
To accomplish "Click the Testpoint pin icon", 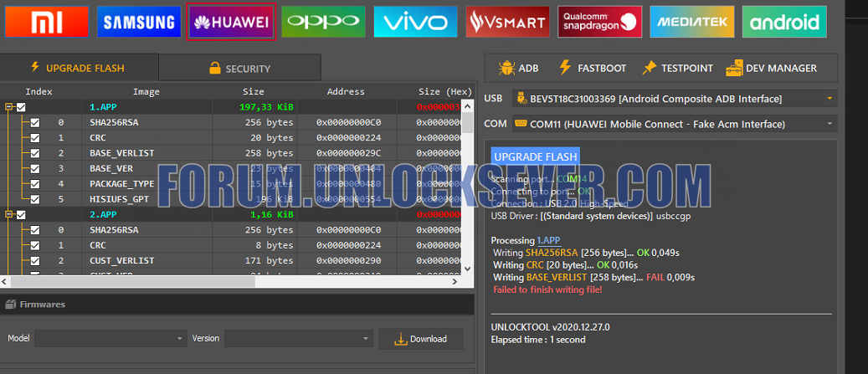I will 649,68.
